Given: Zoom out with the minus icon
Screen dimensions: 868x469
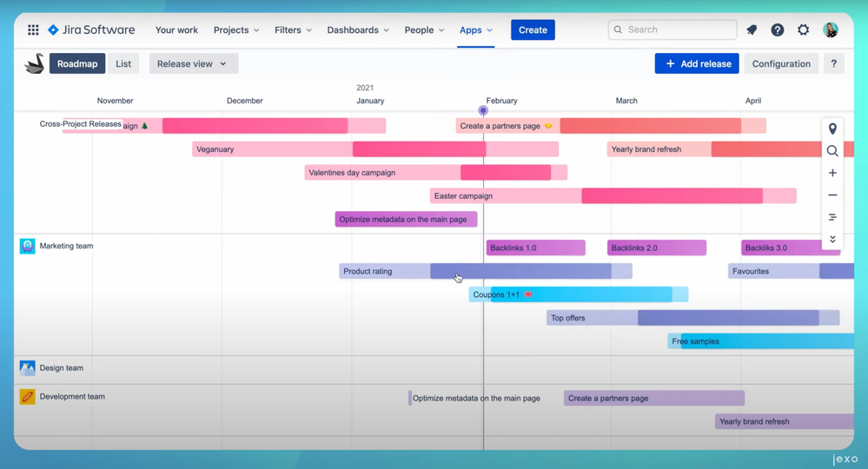Looking at the screenshot, I should [832, 195].
